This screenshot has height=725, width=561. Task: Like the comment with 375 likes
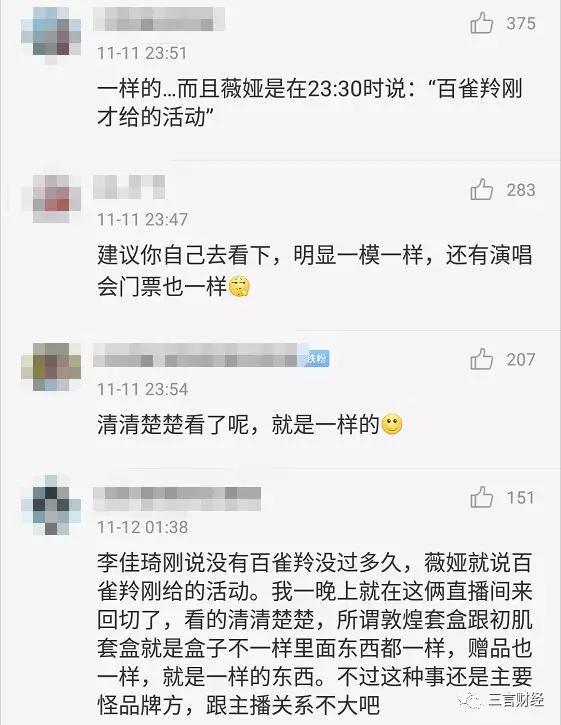(x=481, y=23)
